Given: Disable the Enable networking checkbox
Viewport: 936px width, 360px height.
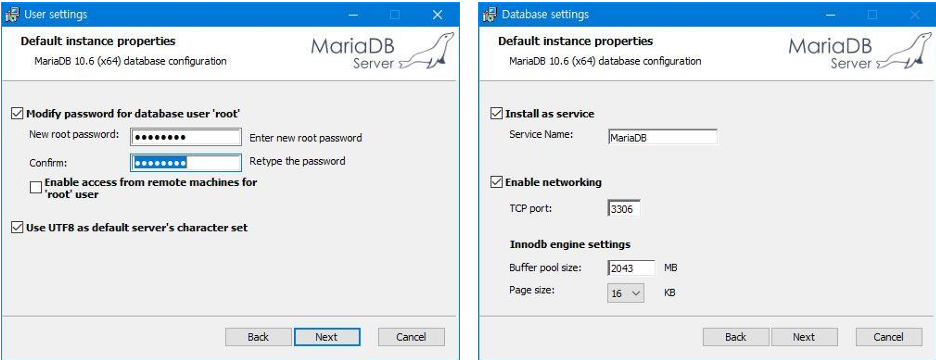Looking at the screenshot, I should point(495,182).
